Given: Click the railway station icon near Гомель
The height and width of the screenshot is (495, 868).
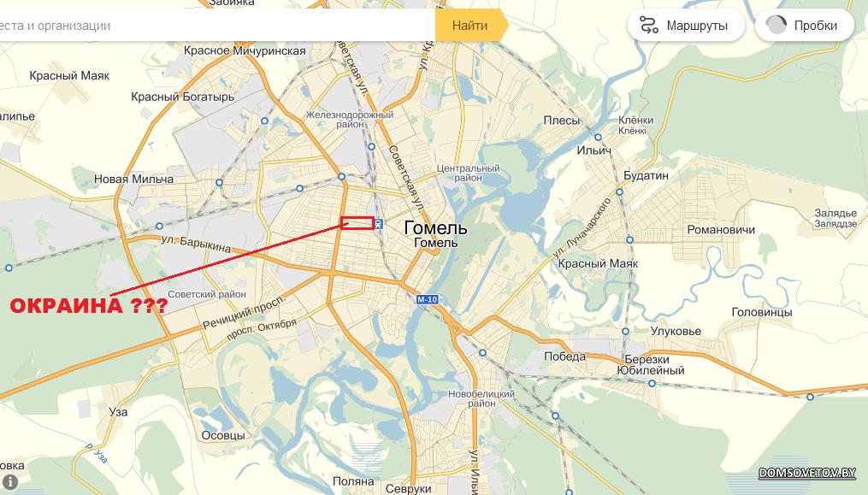Looking at the screenshot, I should [379, 224].
